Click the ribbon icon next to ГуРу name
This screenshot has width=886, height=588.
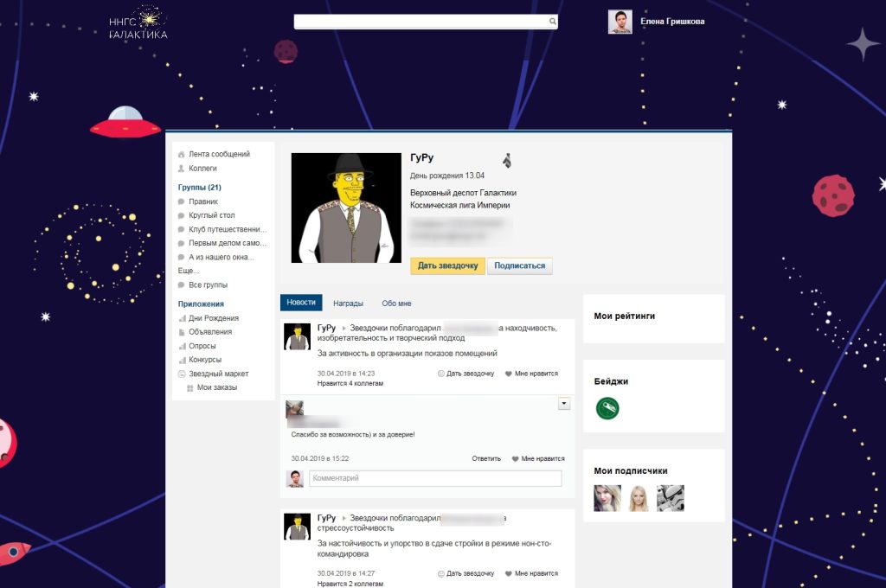point(507,160)
